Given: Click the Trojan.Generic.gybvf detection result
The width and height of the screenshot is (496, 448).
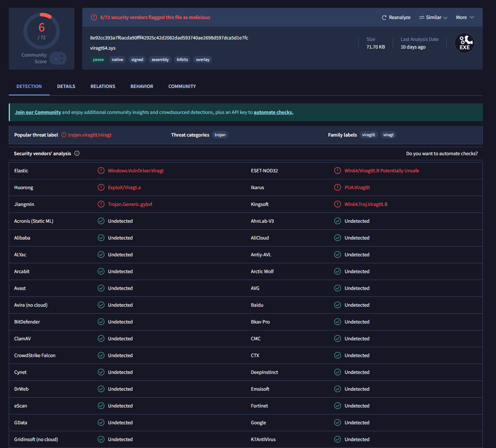Looking at the screenshot, I should tap(130, 204).
